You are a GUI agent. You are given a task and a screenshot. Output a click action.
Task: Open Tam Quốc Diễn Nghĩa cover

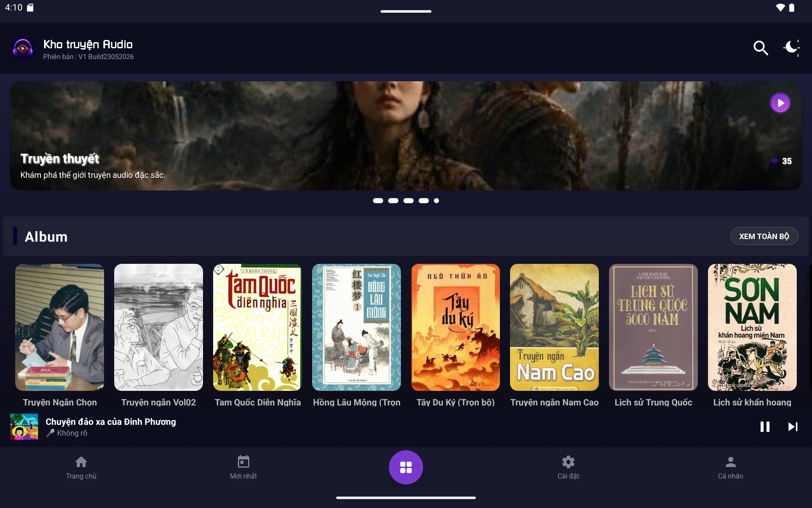coord(257,327)
